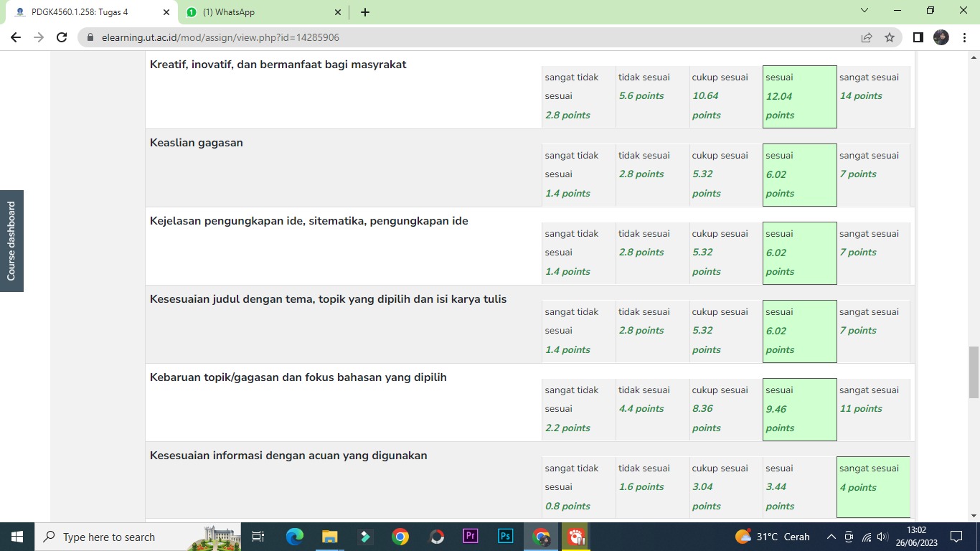
Task: Click the 'cukup sesuai 10.64 points' cell
Action: coord(725,97)
